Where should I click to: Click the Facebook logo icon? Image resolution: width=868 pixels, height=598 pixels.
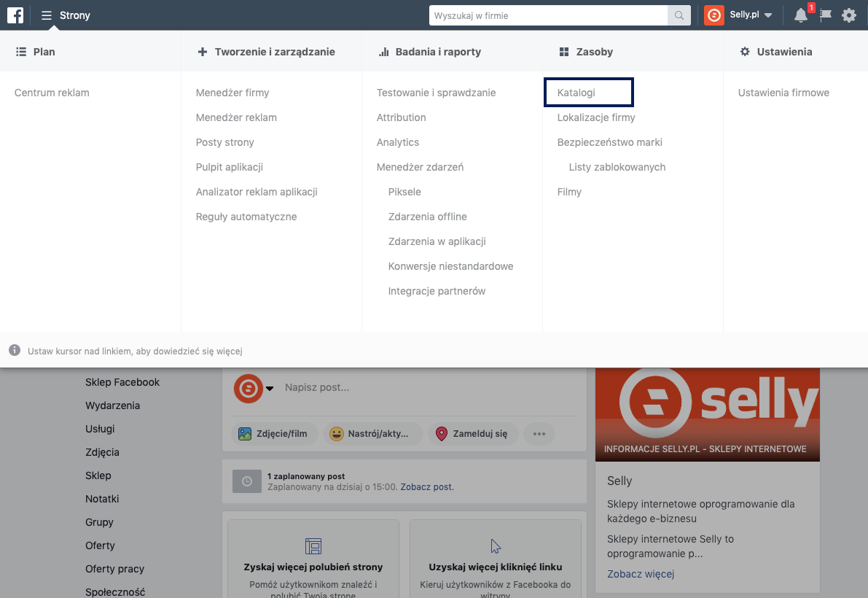(x=15, y=15)
